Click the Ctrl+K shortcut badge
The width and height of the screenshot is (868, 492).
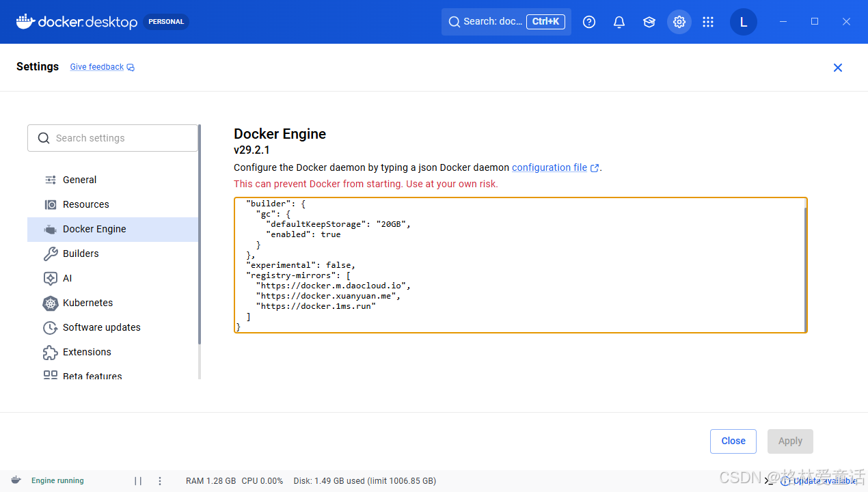pyautogui.click(x=546, y=22)
